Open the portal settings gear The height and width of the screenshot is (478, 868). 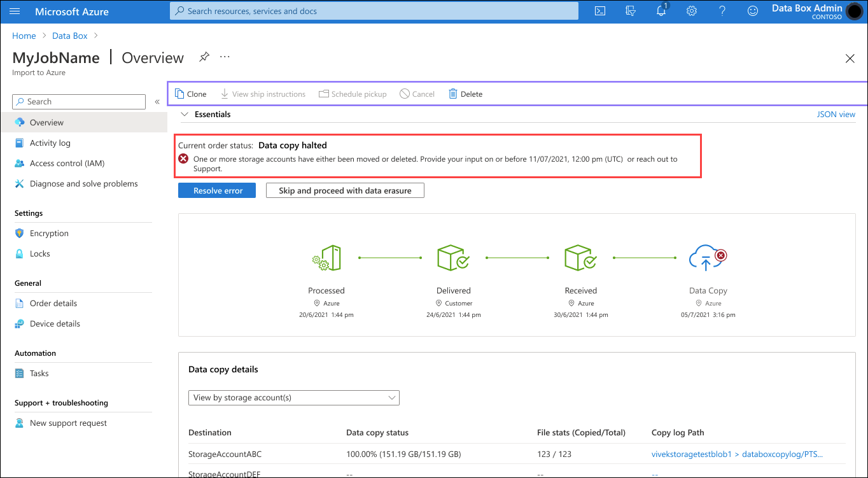point(691,11)
